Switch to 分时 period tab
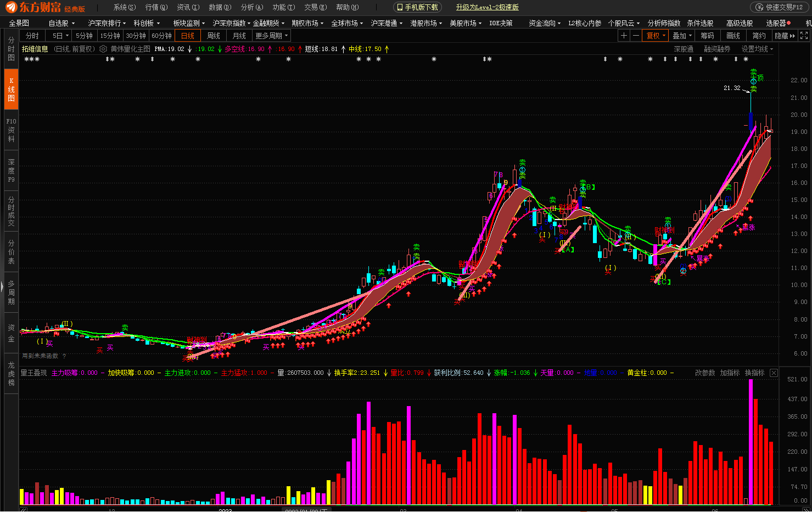This screenshot has height=512, width=812. pyautogui.click(x=32, y=36)
